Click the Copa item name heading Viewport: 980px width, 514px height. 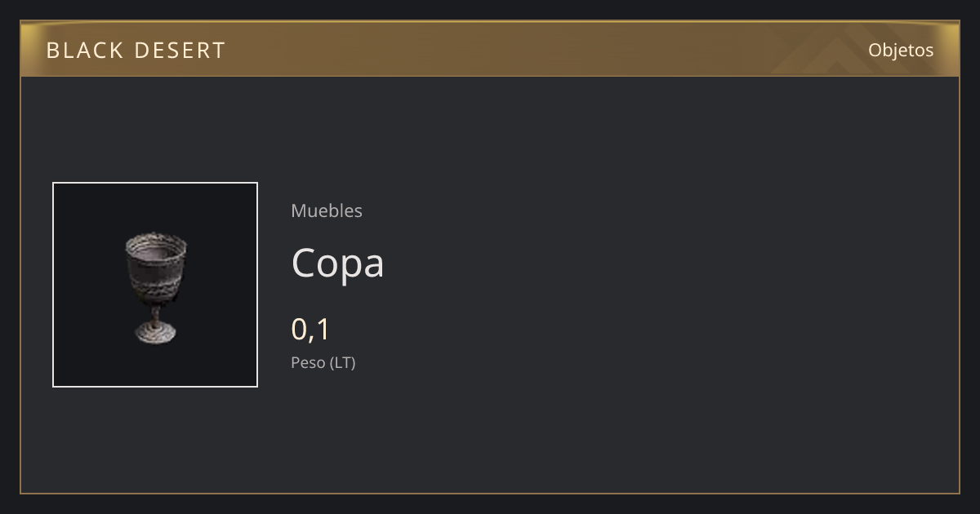pos(337,263)
